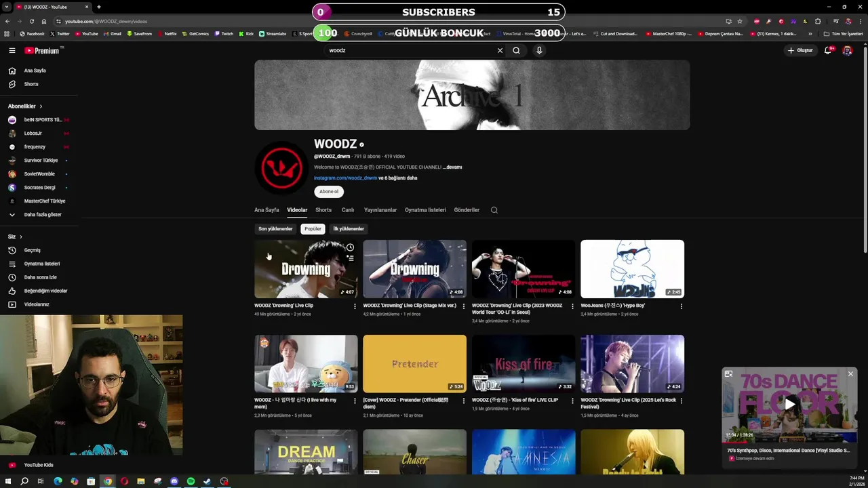Open the YouTube guide hamburger menu

(12, 50)
